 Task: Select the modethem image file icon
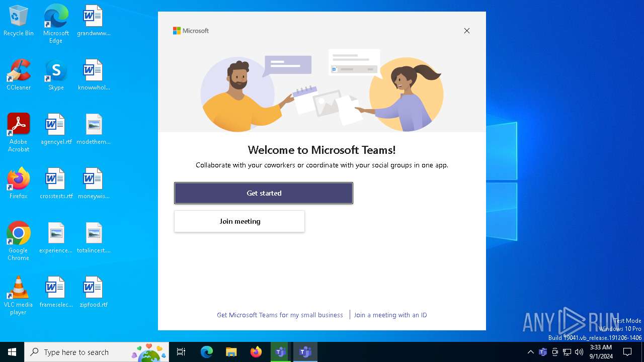point(94,130)
